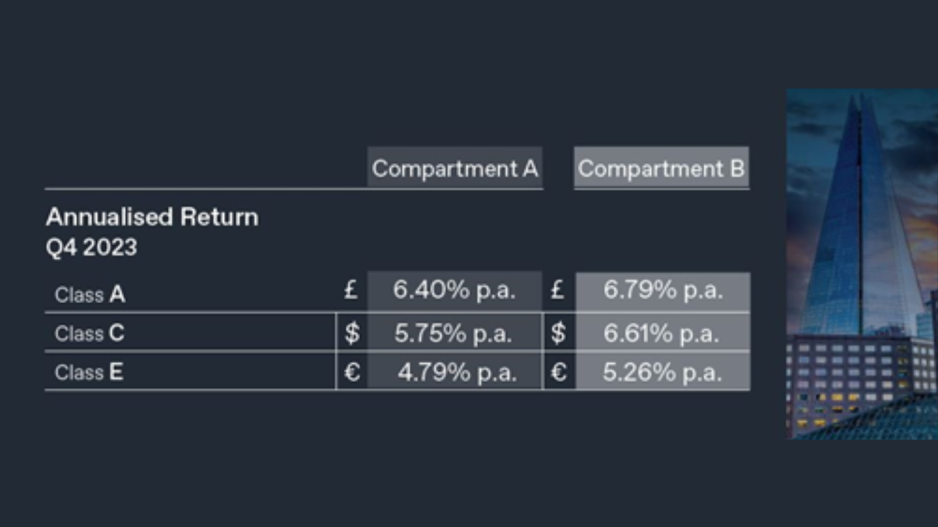Click the Class E row label
The height and width of the screenshot is (527, 938).
pyautogui.click(x=89, y=372)
